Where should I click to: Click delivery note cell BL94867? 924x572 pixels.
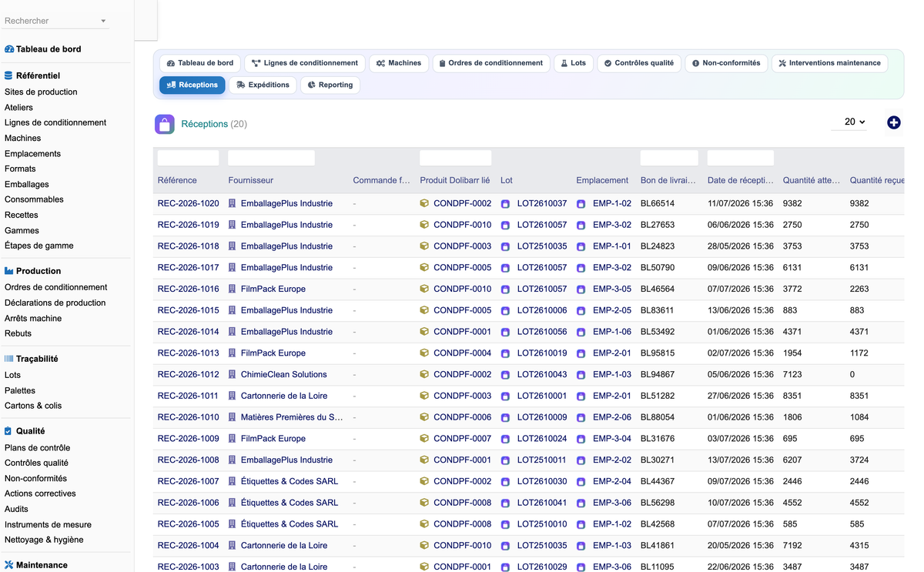point(658,374)
